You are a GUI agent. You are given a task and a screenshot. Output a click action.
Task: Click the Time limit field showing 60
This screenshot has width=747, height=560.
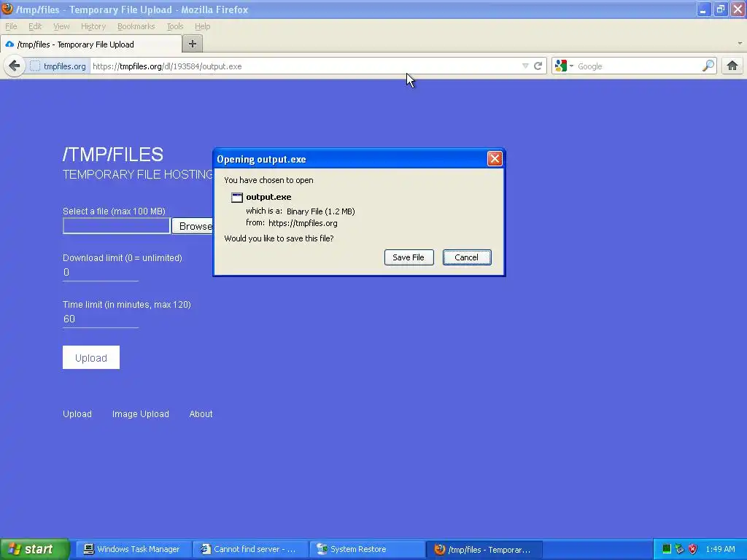point(101,319)
